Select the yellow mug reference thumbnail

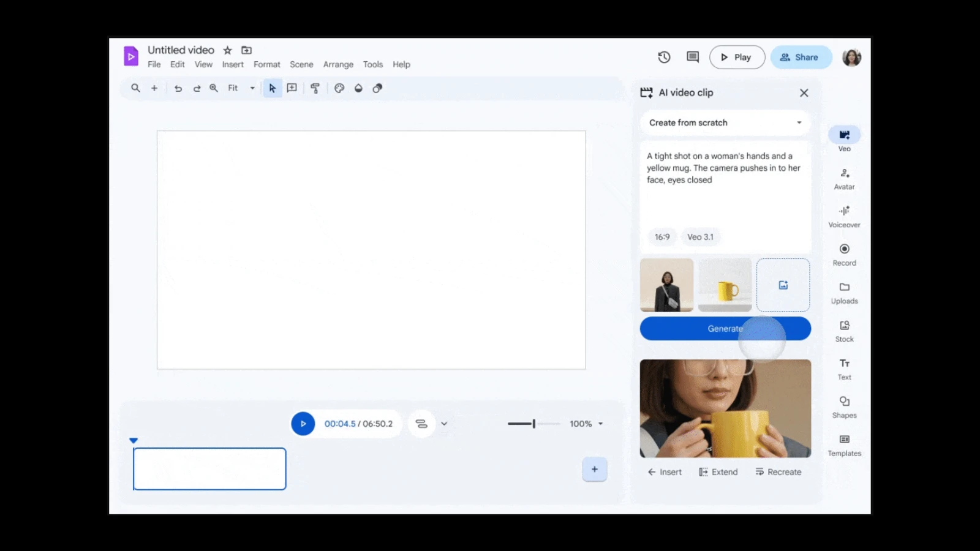725,285
